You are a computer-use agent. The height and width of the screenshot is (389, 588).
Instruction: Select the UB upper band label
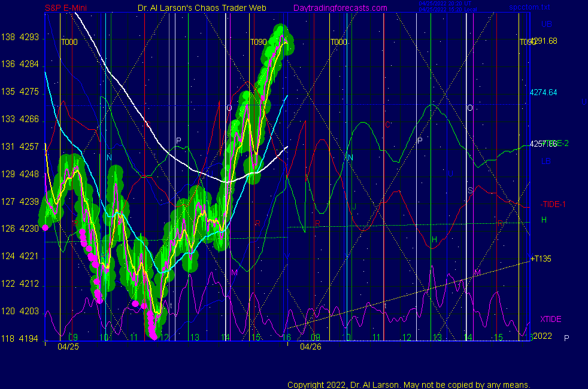[546, 25]
